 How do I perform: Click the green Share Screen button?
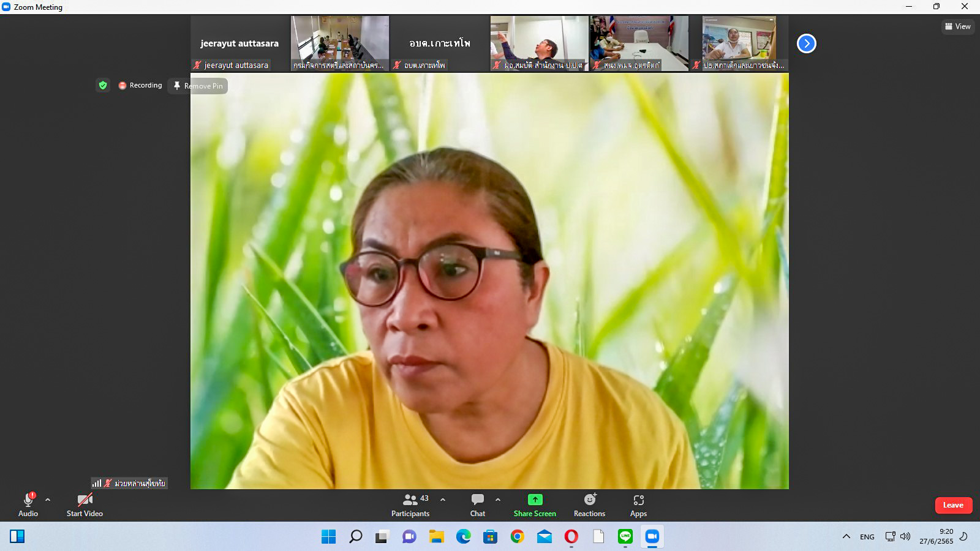click(x=535, y=505)
